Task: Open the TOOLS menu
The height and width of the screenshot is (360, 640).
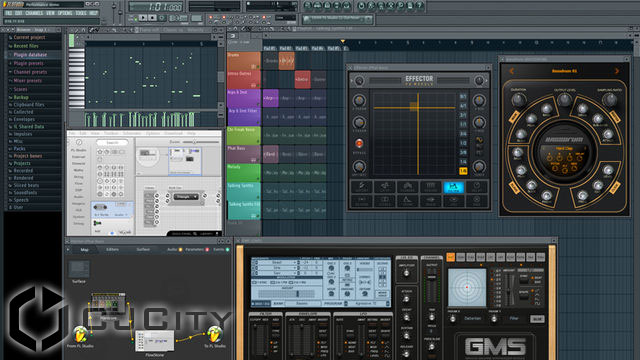Action: point(81,13)
